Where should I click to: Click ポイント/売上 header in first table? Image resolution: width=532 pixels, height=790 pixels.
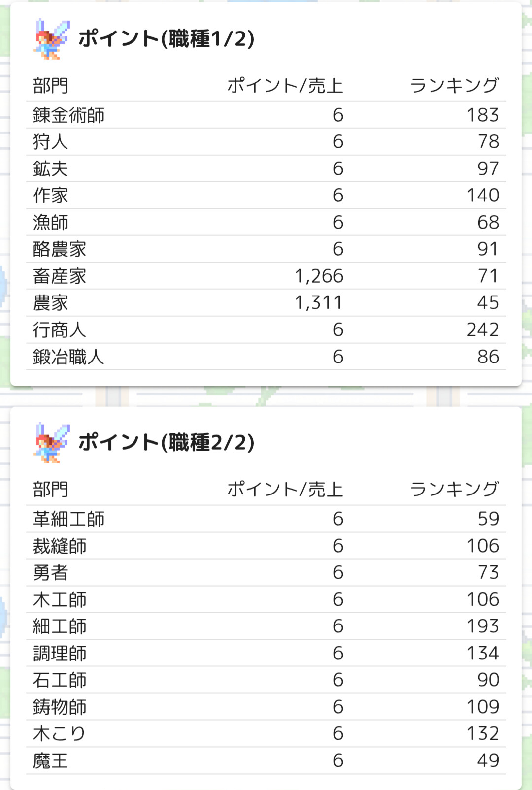click(285, 86)
